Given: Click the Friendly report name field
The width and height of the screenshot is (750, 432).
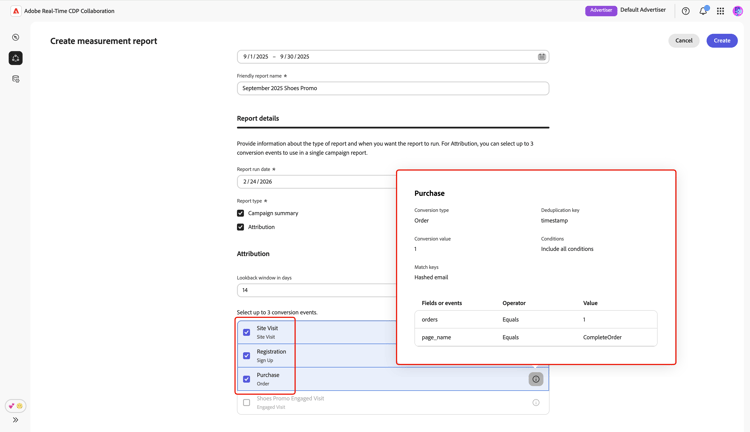Looking at the screenshot, I should click(x=392, y=88).
